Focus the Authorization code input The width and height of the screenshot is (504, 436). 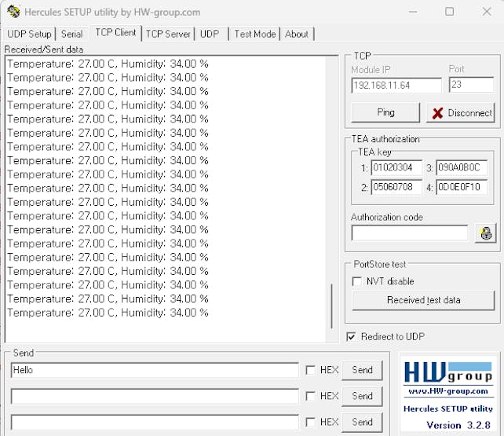[x=410, y=233]
